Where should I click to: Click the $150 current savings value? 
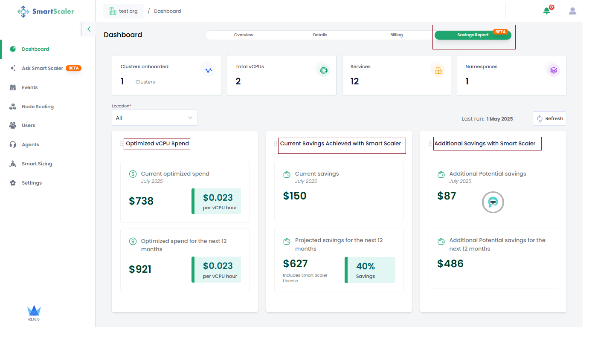[x=295, y=196]
